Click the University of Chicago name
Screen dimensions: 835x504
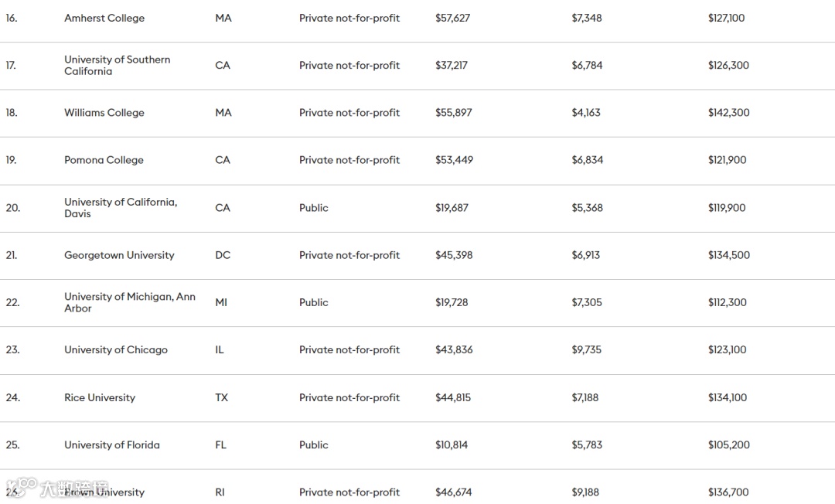tap(116, 349)
